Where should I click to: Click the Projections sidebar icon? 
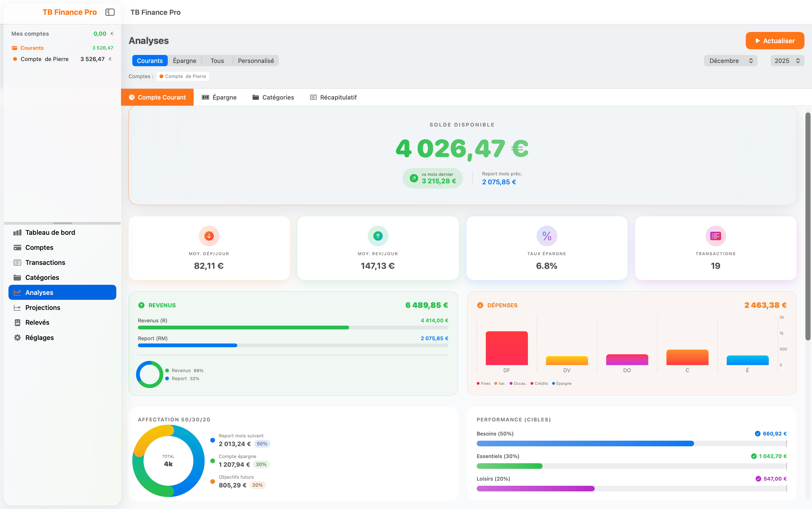point(17,308)
